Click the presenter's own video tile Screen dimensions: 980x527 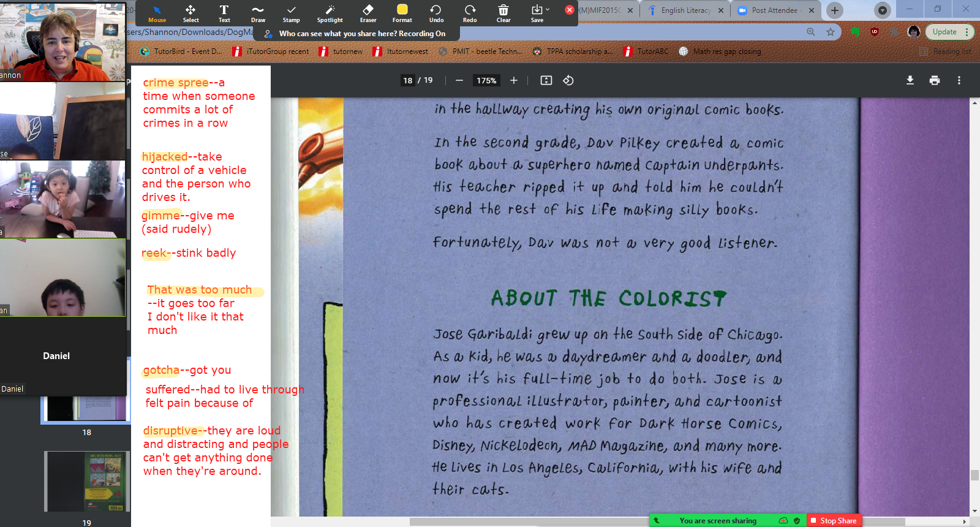pyautogui.click(x=63, y=41)
